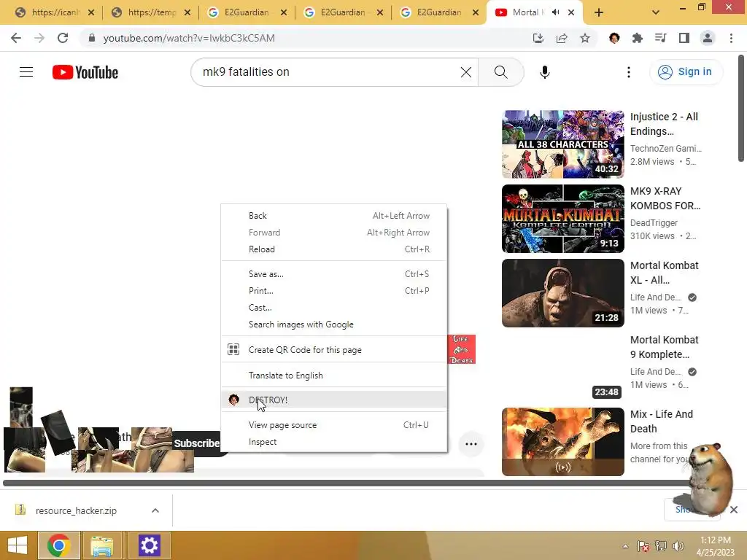This screenshot has width=747, height=560.
Task: Close the last E2Guardian tab
Action: (476, 13)
